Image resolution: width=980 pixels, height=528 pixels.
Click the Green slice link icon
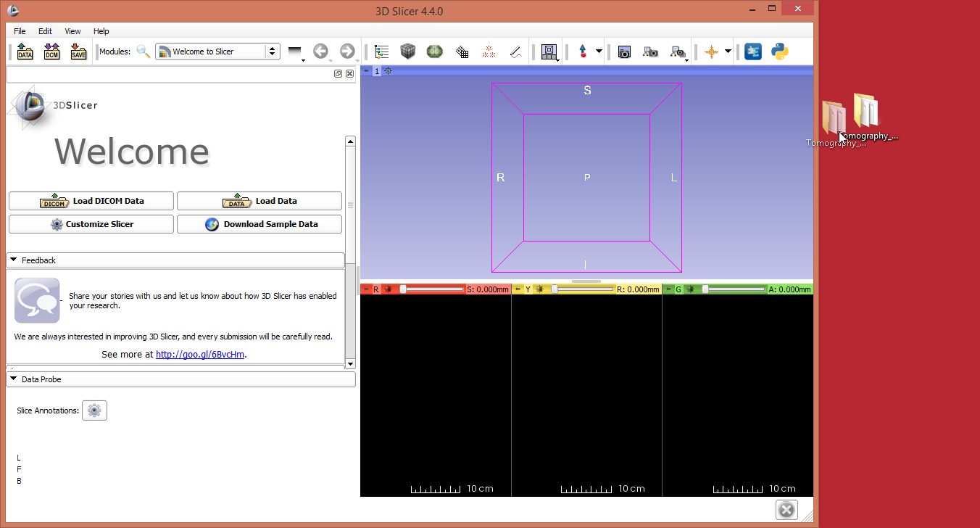pyautogui.click(x=690, y=289)
